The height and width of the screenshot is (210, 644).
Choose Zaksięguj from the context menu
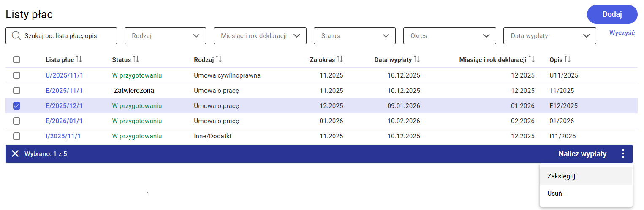(x=561, y=176)
